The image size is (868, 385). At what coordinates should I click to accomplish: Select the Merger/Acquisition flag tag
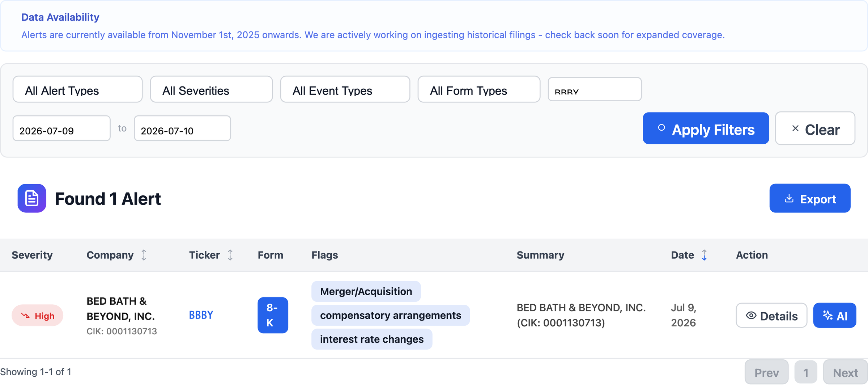(x=366, y=291)
